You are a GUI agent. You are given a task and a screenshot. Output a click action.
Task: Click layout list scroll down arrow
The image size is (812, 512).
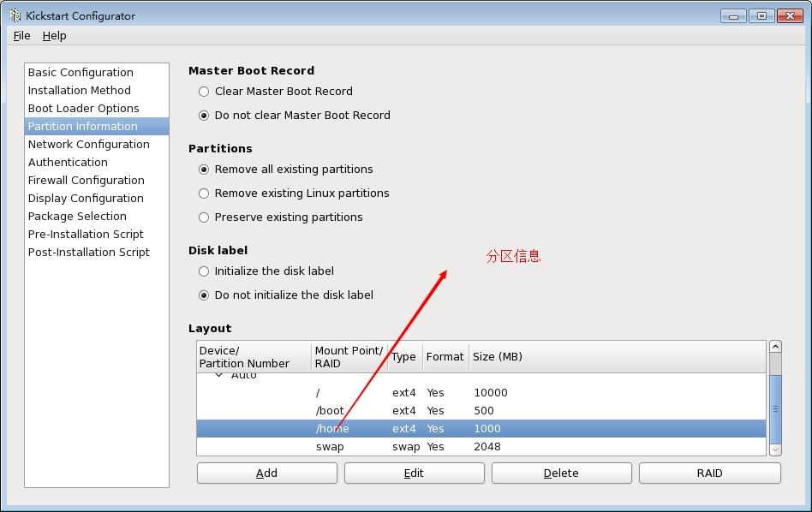[775, 449]
